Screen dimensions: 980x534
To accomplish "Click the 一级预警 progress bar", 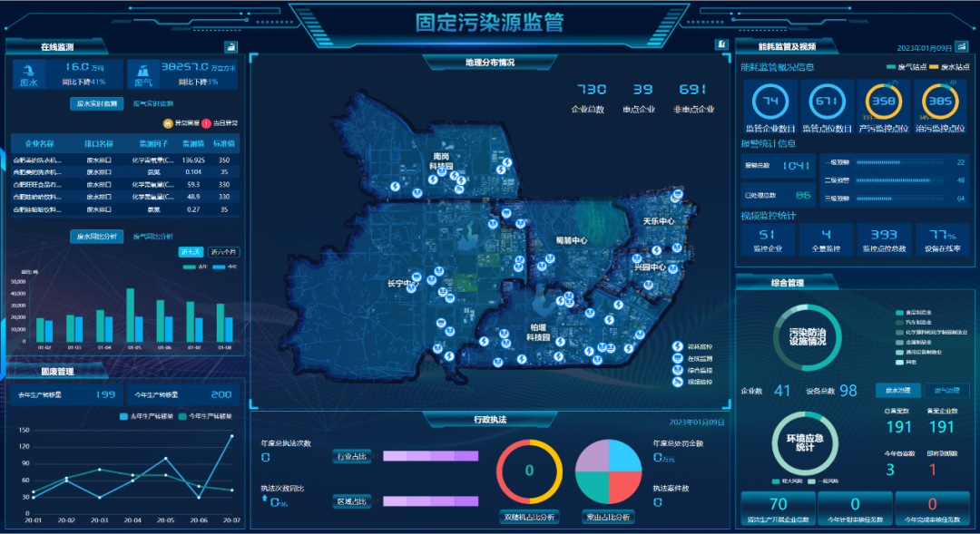I will [900, 162].
